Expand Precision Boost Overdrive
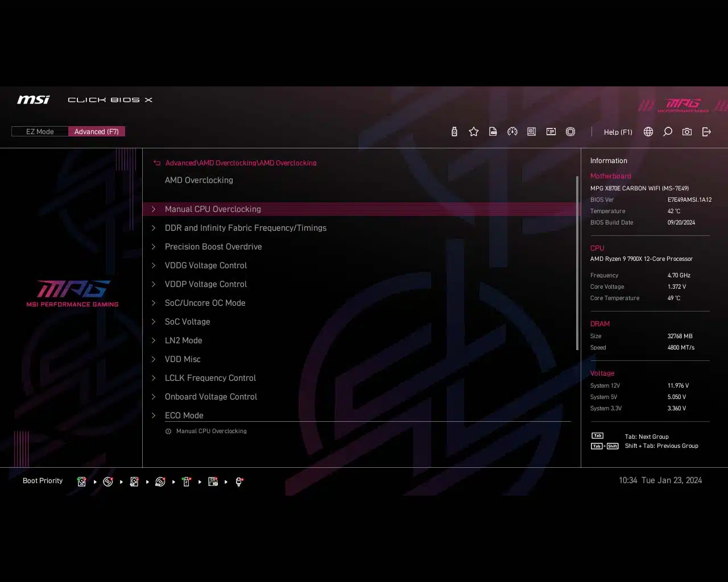Image resolution: width=728 pixels, height=582 pixels. coord(361,247)
